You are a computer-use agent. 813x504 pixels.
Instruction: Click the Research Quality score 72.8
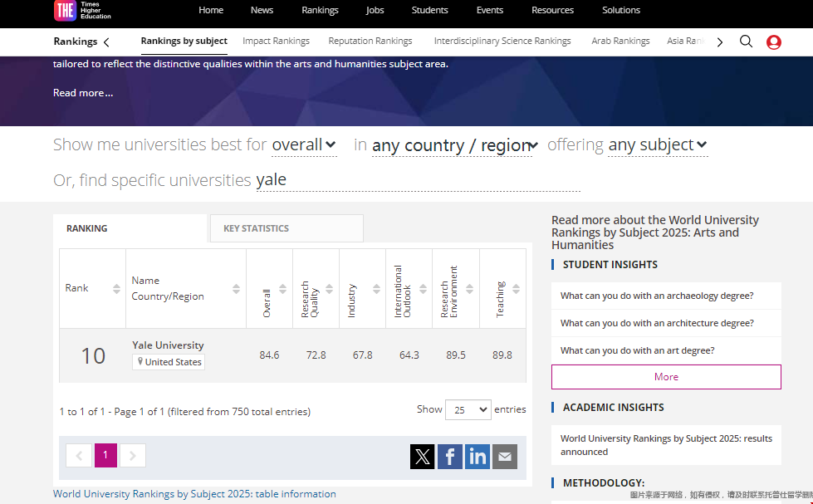[316, 355]
